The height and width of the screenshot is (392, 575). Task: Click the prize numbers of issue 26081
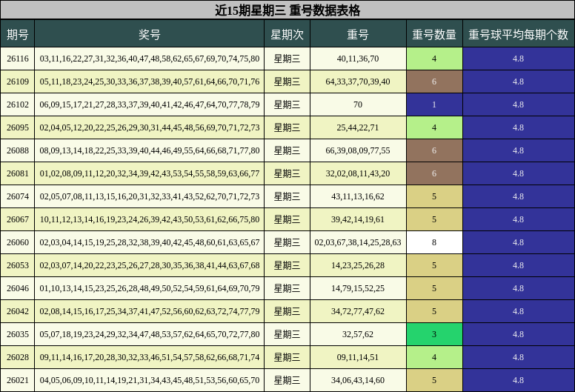click(x=149, y=173)
